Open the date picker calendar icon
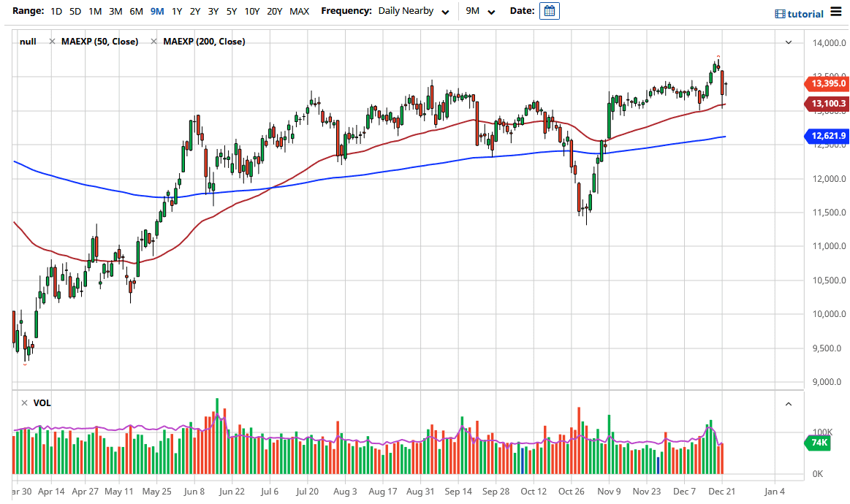Screen dimensions: 850x504 tap(549, 11)
